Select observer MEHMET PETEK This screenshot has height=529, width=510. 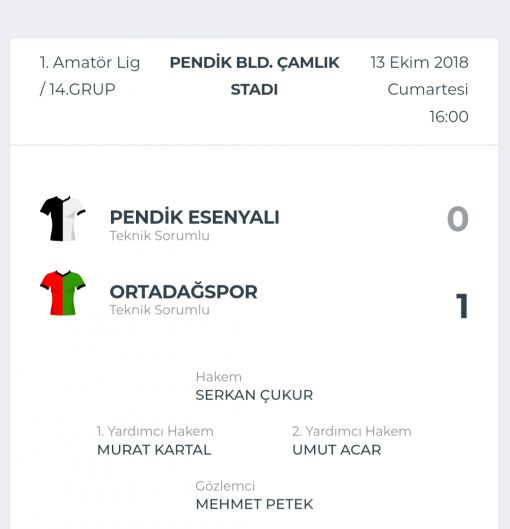[254, 504]
